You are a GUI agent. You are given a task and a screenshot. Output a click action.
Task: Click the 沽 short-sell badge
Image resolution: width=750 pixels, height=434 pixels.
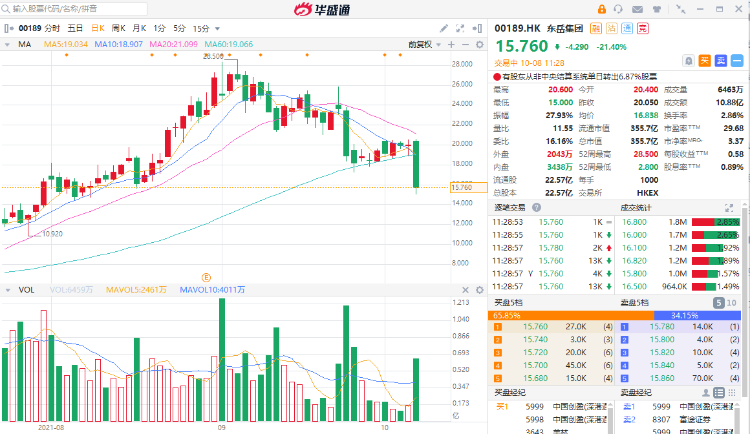pos(611,28)
